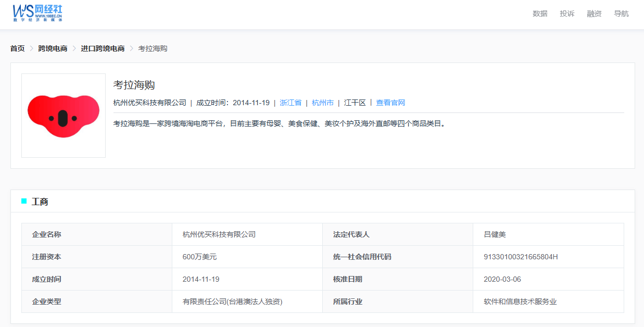
Task: Click the 江干区 district text
Action: point(355,103)
